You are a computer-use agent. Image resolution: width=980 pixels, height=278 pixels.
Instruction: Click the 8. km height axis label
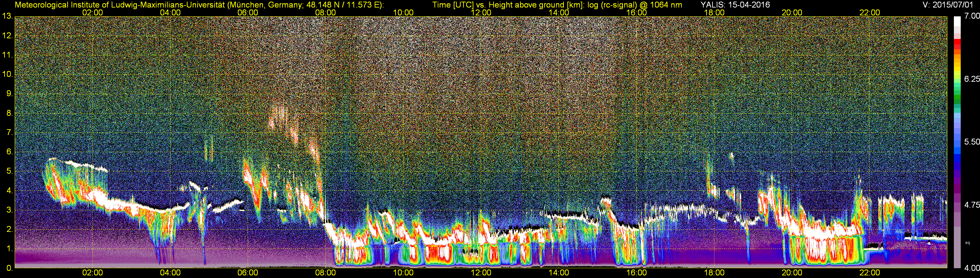click(x=9, y=113)
